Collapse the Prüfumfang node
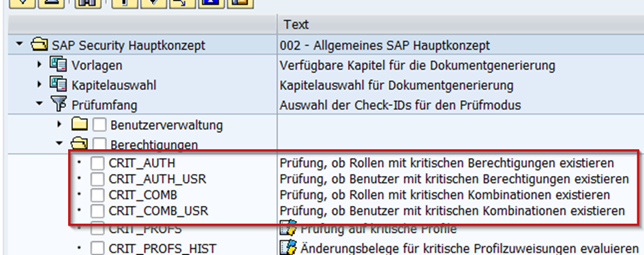 pyautogui.click(x=40, y=104)
